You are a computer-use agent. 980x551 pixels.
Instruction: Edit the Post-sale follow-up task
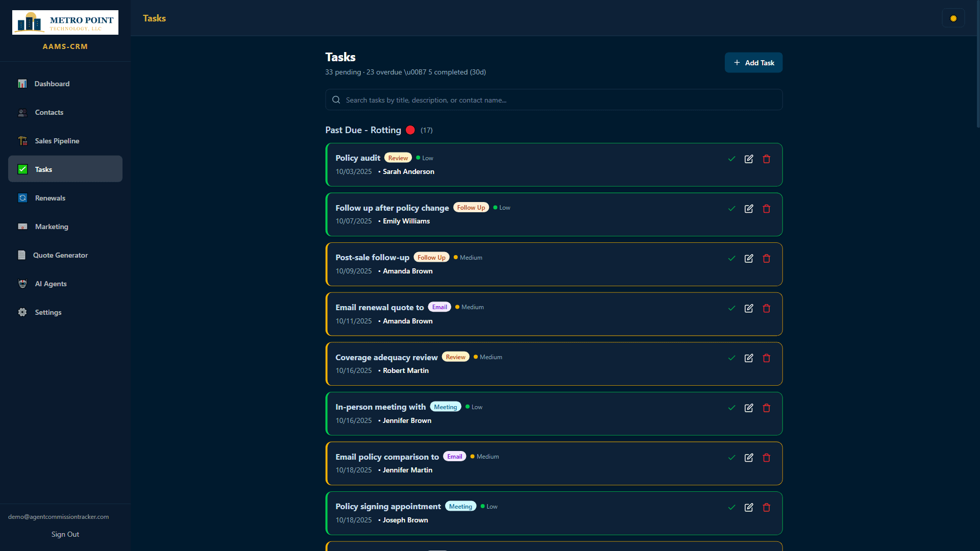(749, 258)
